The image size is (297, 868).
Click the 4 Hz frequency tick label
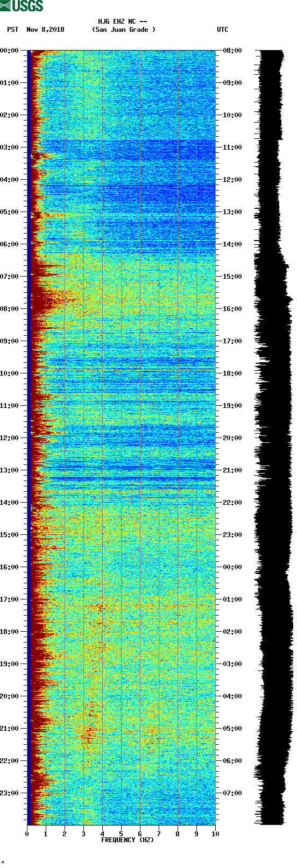tap(102, 834)
